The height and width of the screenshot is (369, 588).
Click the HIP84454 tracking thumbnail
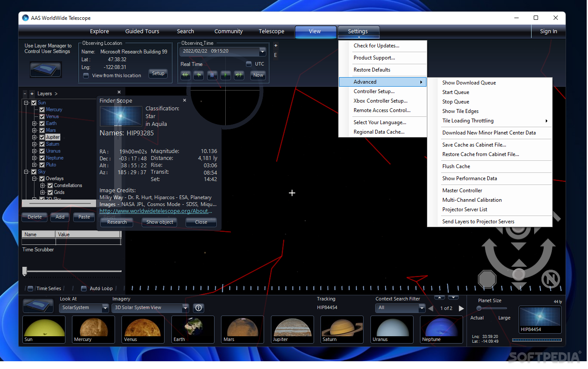click(x=540, y=319)
